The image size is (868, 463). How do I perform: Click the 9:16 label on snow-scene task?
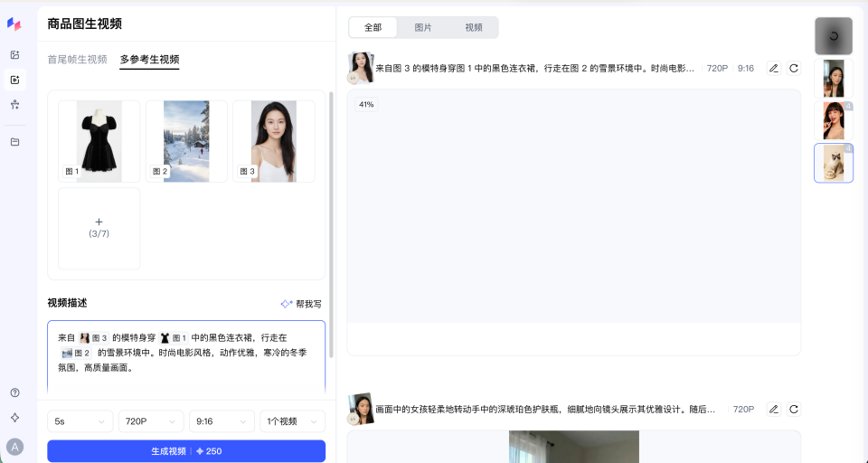[746, 68]
